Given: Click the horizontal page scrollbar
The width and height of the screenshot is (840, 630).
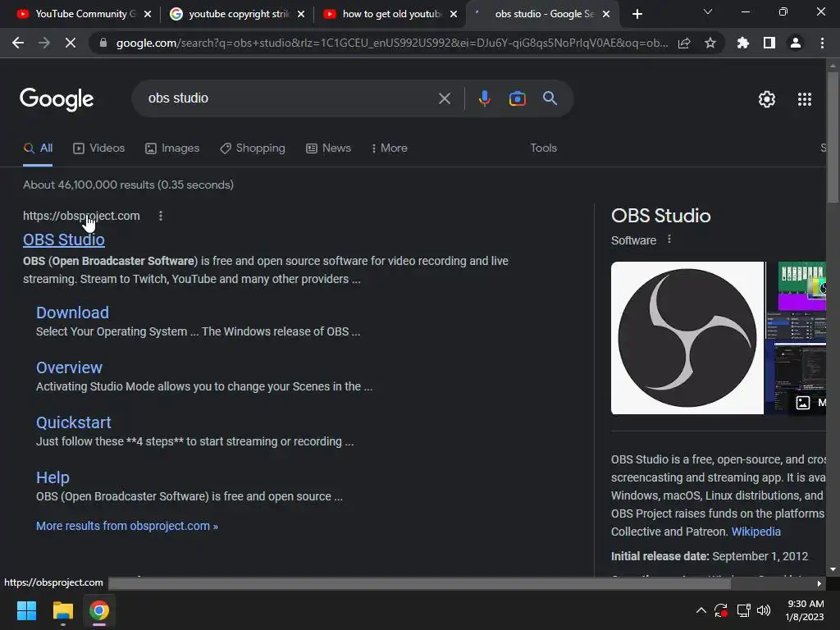Looking at the screenshot, I should pos(419,583).
